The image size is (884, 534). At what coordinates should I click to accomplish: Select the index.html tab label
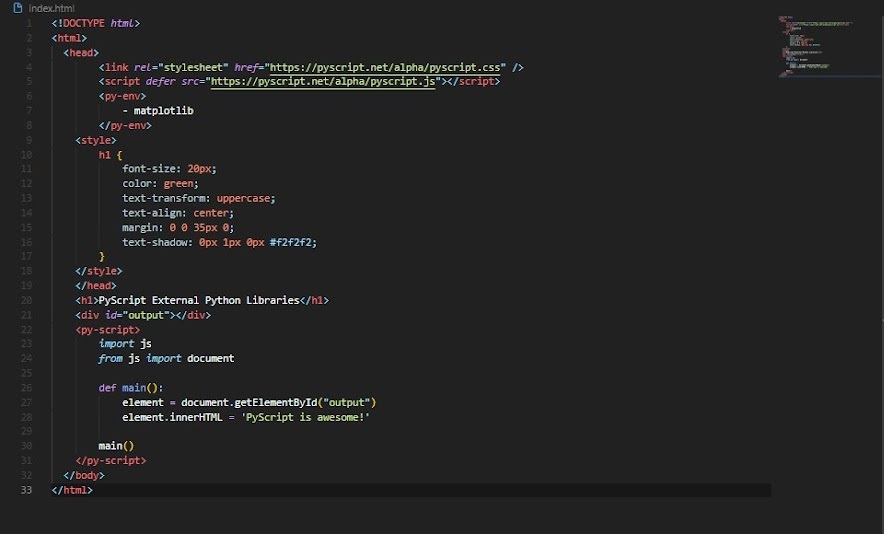51,8
